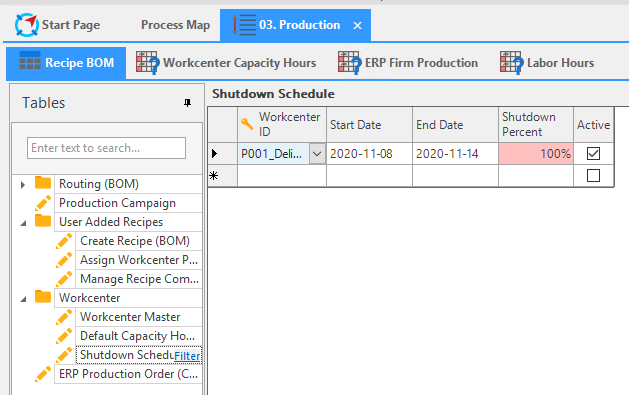The width and height of the screenshot is (629, 395).
Task: Click the Workcenter Master pencil icon
Action: 64,317
